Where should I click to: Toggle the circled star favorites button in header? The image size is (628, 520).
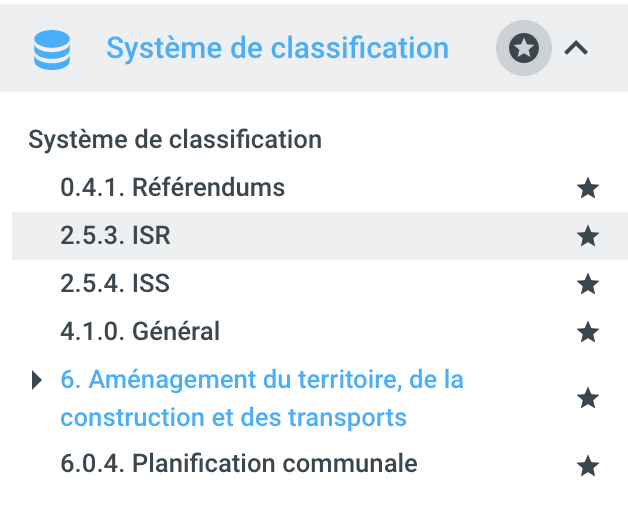click(523, 48)
